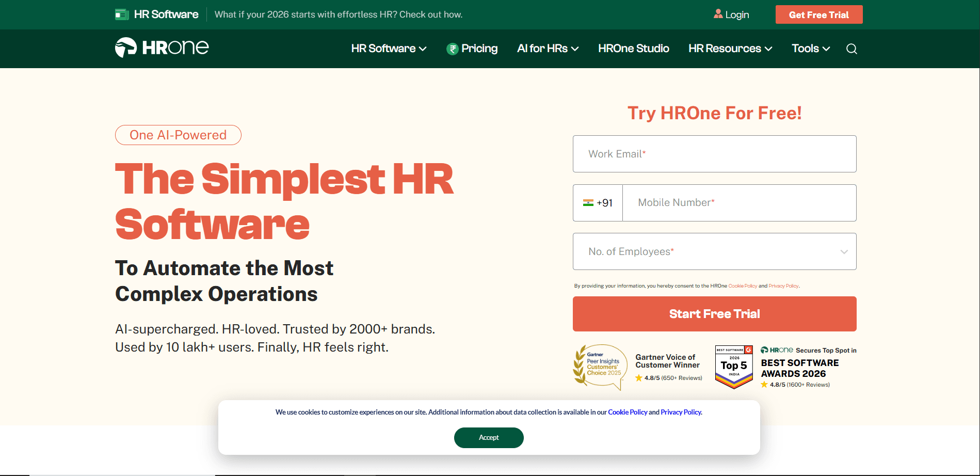Click the Gartner Peer Insights badge
This screenshot has height=476, width=980.
click(x=600, y=367)
